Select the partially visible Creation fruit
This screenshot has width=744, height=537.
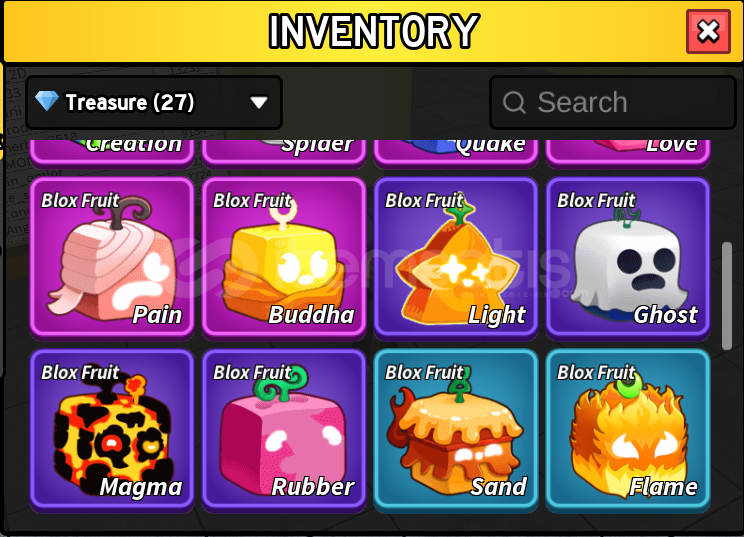(x=112, y=152)
